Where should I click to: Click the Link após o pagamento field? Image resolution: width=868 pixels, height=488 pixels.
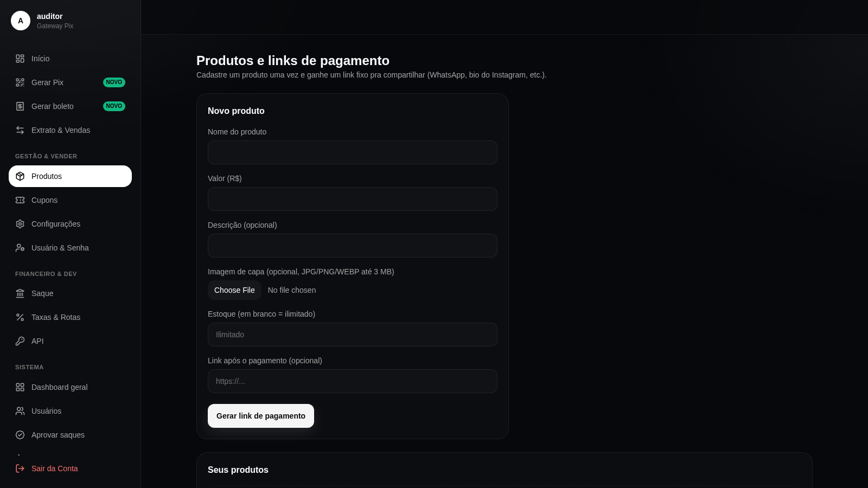click(x=353, y=381)
